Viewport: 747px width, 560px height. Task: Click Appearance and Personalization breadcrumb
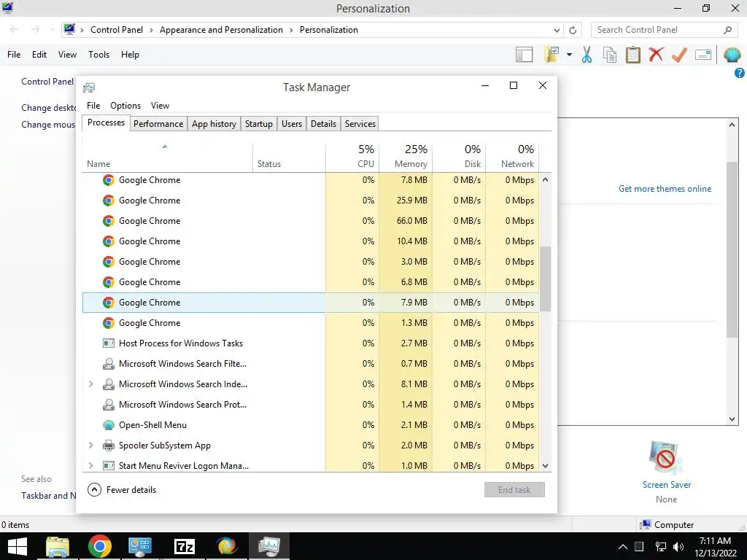pyautogui.click(x=221, y=30)
